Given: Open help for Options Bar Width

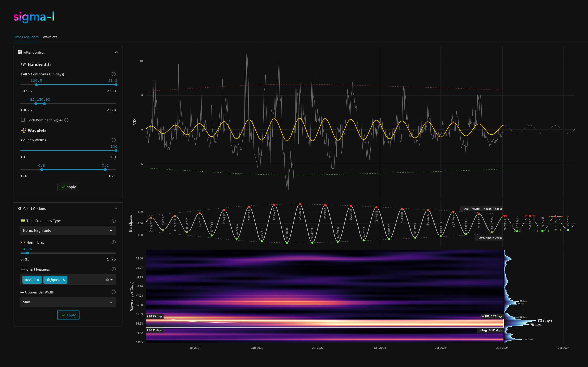Looking at the screenshot, I should coord(114,292).
